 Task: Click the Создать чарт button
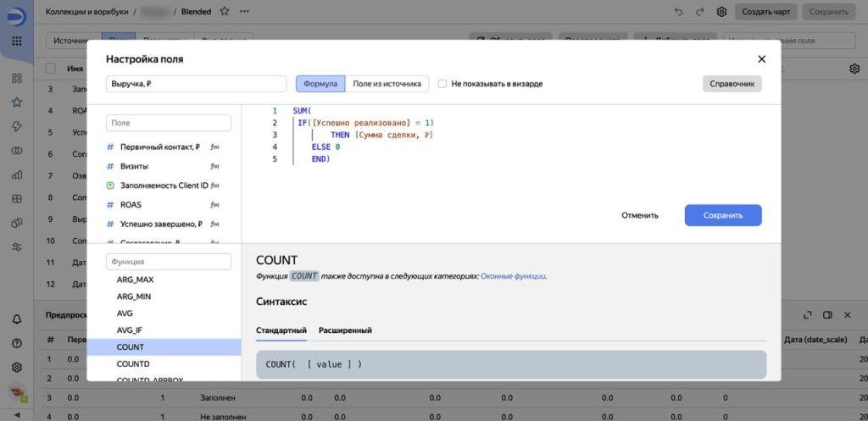(766, 12)
